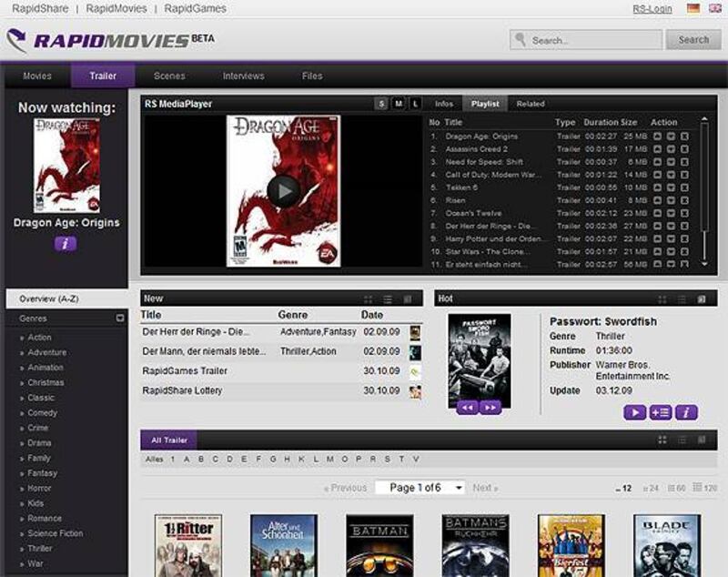Viewport: 728px width, 577px height.
Task: Play the Dragon Age trailer in the media player
Action: 283,190
